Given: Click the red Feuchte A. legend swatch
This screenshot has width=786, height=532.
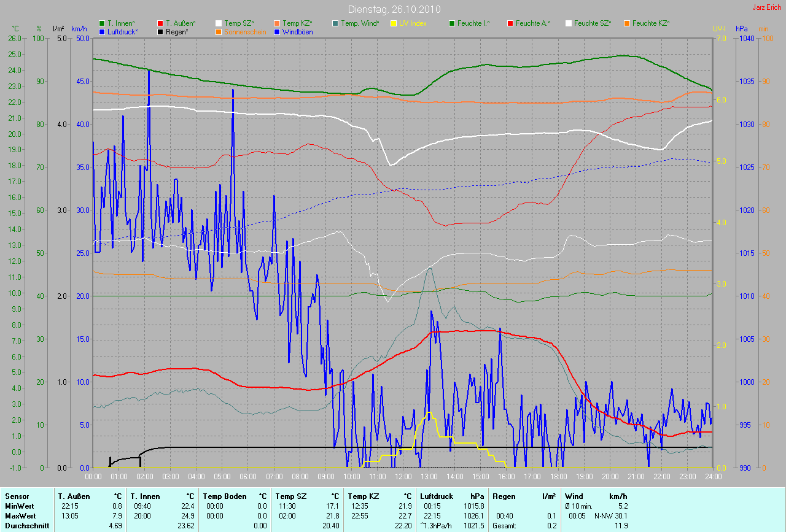Looking at the screenshot, I should (510, 23).
